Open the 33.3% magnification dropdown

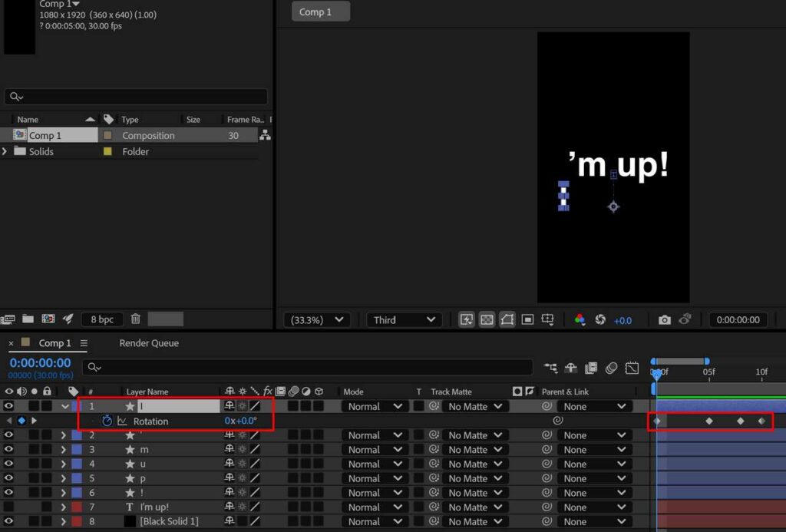pyautogui.click(x=317, y=320)
